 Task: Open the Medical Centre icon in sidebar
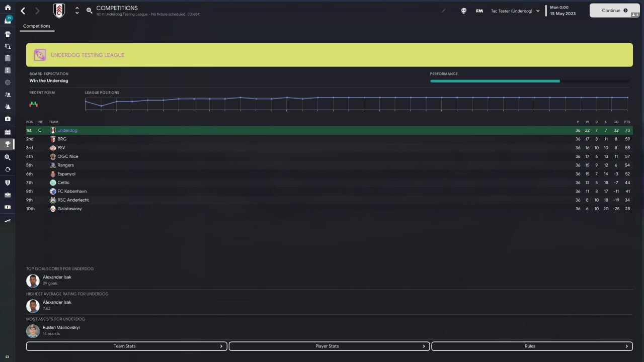click(x=8, y=119)
